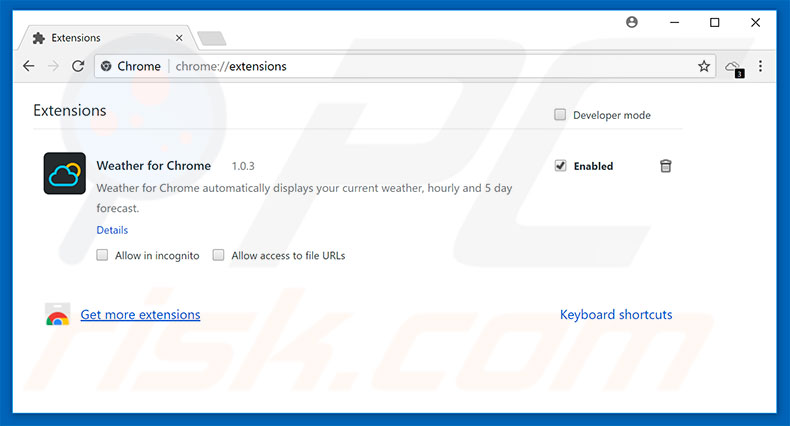Image resolution: width=790 pixels, height=426 pixels.
Task: Close the Extensions tab
Action: pos(179,38)
